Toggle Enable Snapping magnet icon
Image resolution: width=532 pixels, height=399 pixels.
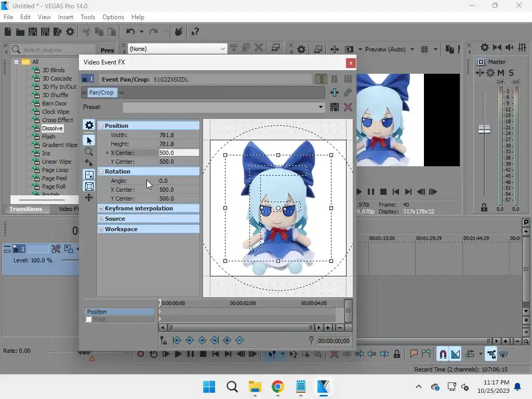coord(443,354)
